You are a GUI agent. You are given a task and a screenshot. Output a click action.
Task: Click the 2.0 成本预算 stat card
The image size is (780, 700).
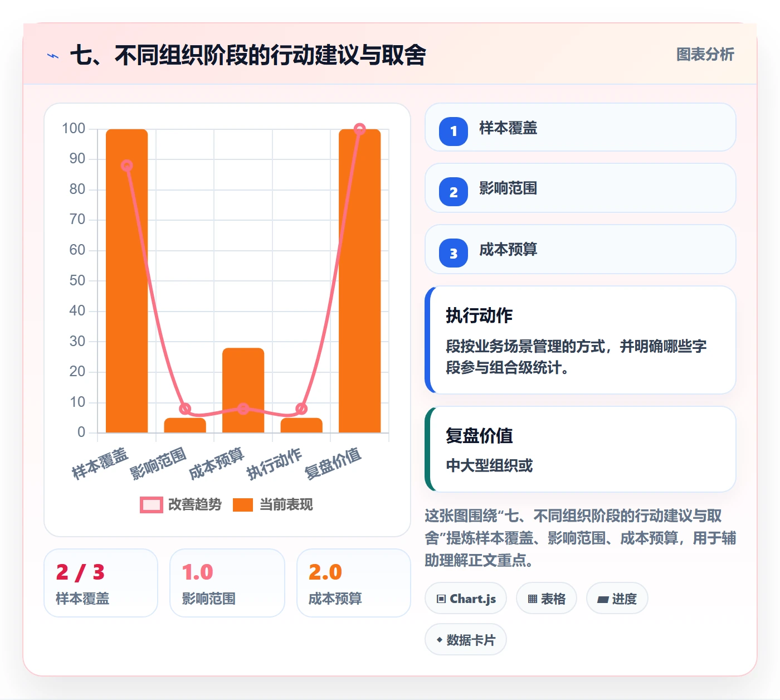354,583
